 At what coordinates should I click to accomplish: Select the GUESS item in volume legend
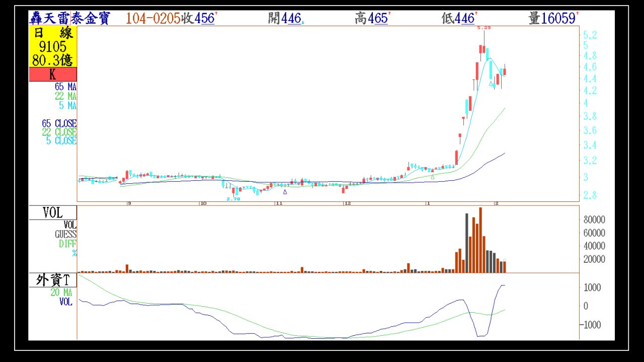coord(65,234)
